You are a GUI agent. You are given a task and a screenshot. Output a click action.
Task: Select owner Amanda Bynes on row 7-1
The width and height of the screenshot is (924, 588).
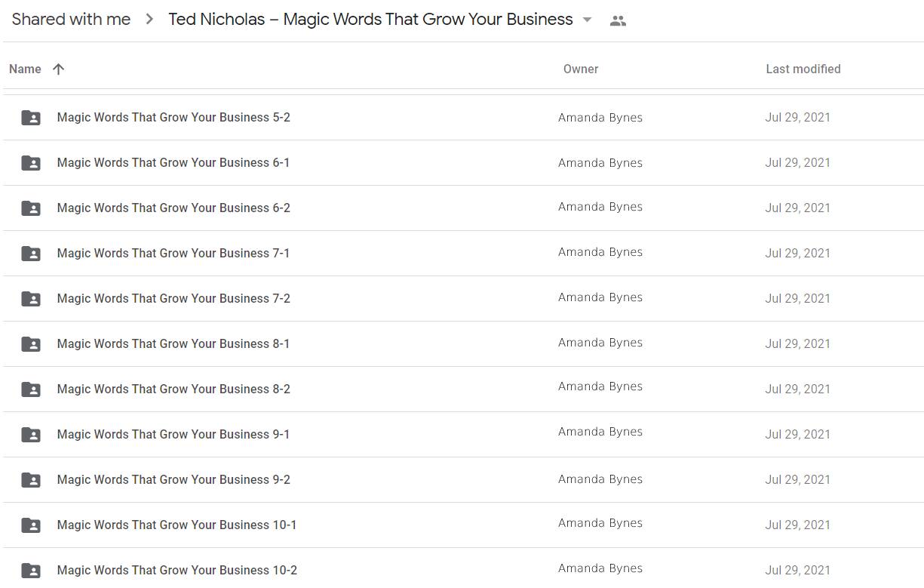click(600, 251)
